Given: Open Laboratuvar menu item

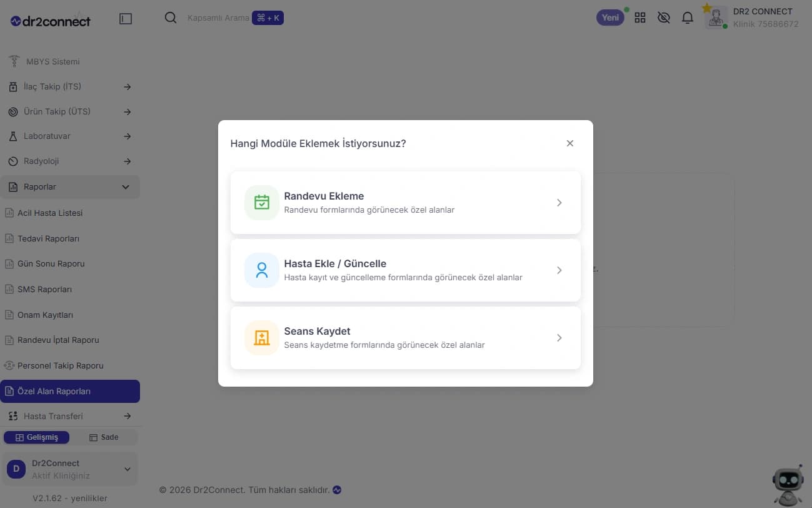Looking at the screenshot, I should point(70,136).
